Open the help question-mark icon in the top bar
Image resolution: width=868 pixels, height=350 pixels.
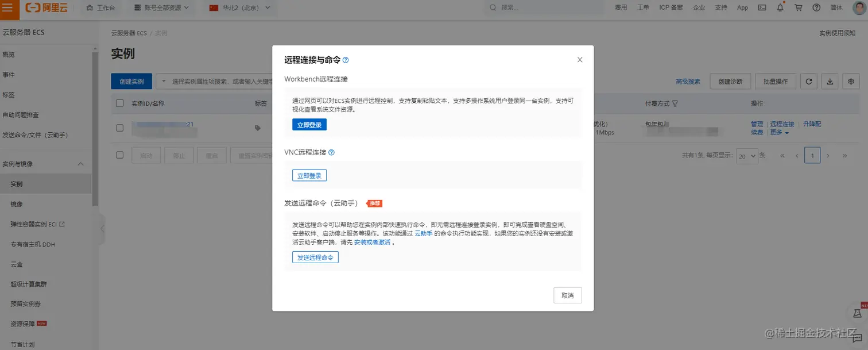tap(816, 7)
